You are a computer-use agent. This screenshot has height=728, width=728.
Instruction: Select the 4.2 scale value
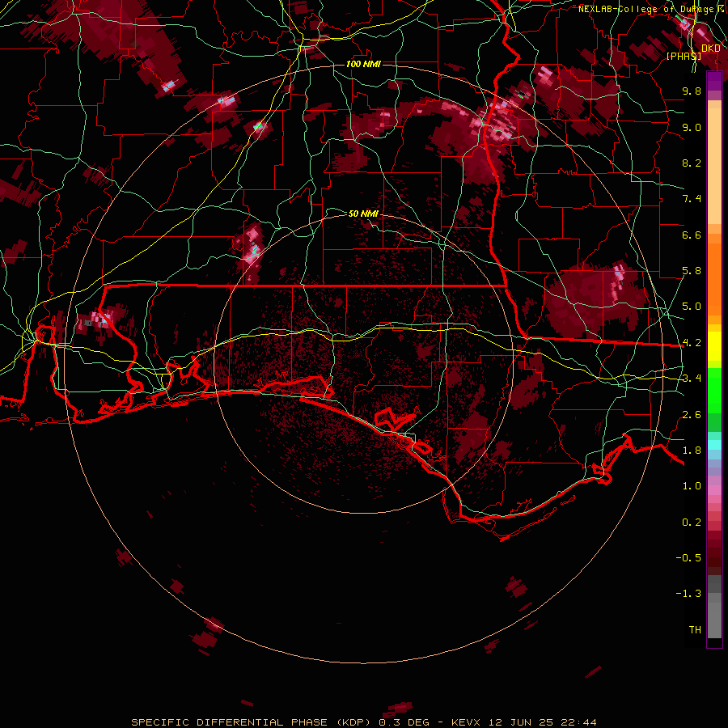pos(692,343)
